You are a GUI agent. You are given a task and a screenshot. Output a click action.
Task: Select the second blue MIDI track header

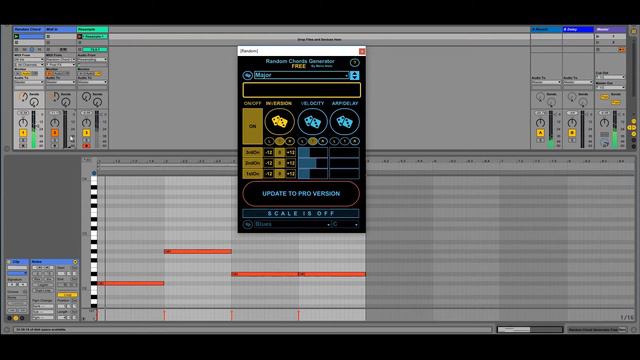pyautogui.click(x=60, y=29)
